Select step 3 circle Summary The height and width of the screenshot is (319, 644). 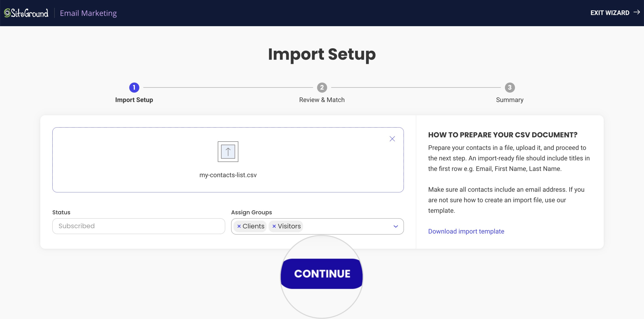click(510, 88)
